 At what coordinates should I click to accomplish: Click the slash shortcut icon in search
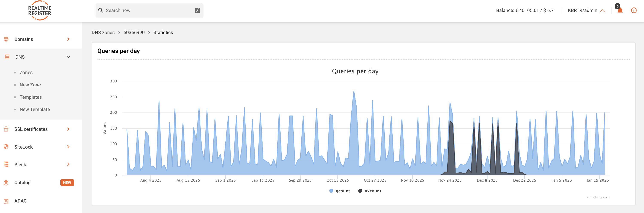(197, 11)
